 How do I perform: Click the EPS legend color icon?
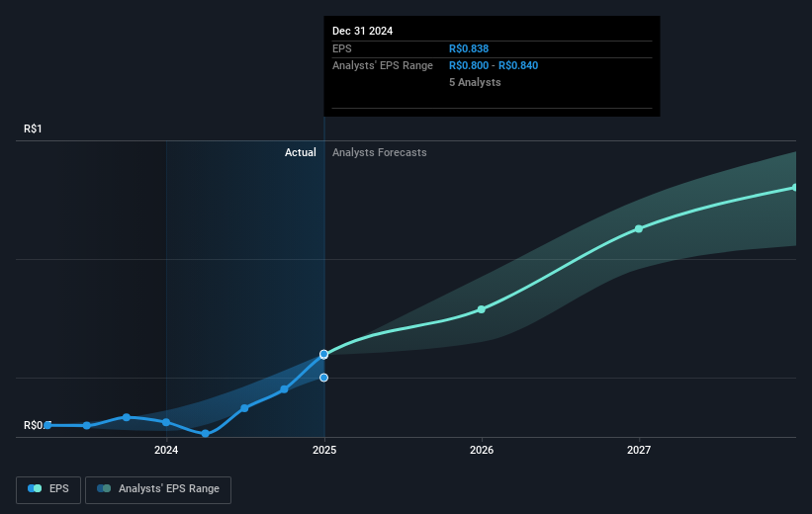point(35,488)
